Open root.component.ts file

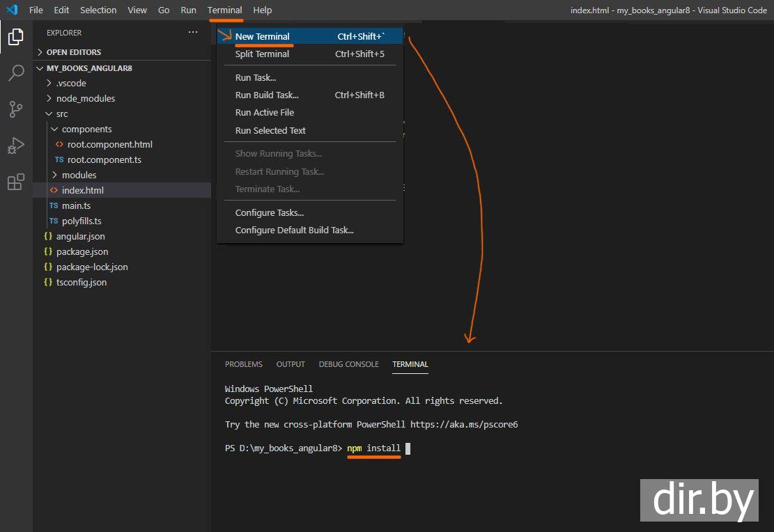[x=104, y=159]
